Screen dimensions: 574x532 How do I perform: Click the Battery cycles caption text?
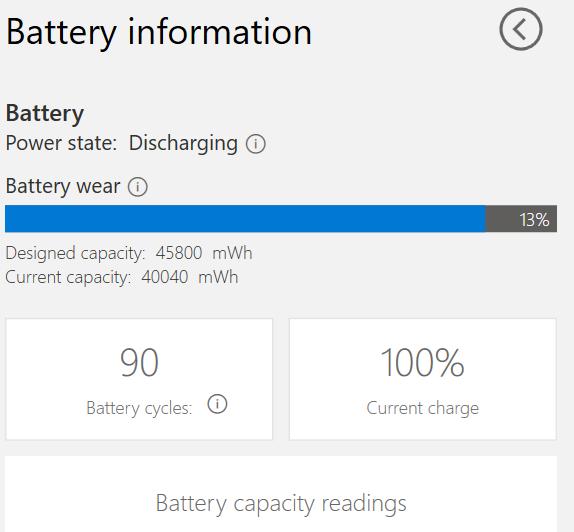coord(139,408)
